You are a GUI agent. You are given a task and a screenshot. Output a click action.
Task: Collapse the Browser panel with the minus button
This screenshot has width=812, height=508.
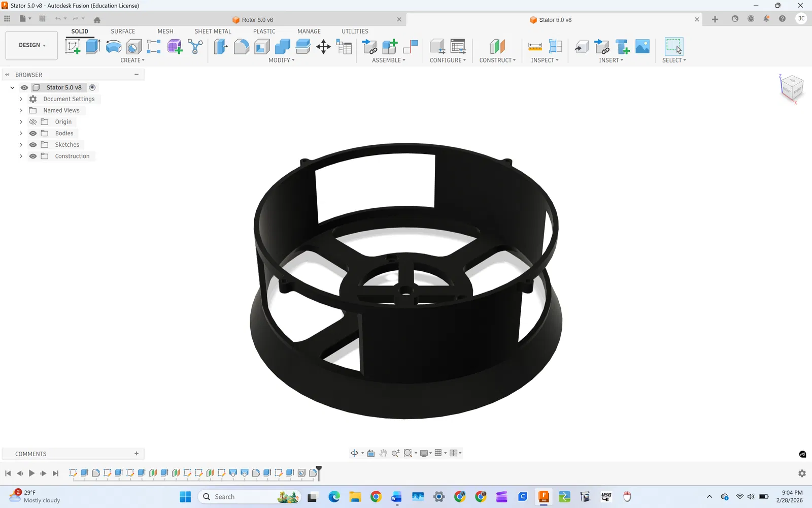(137, 75)
